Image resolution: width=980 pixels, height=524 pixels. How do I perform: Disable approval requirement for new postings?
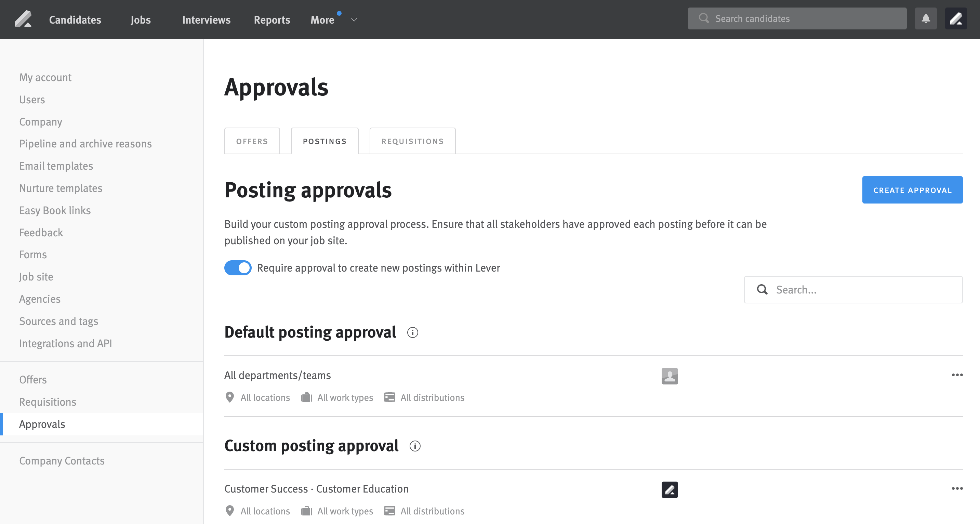(237, 267)
